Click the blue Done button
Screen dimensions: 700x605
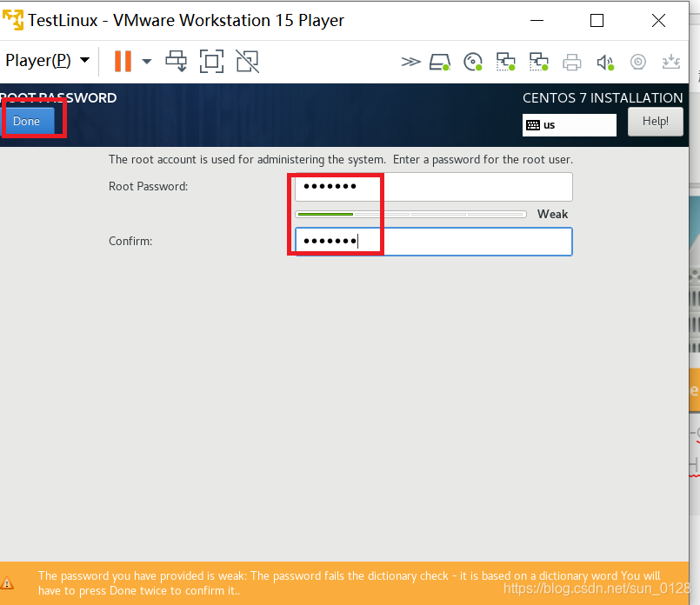29,121
